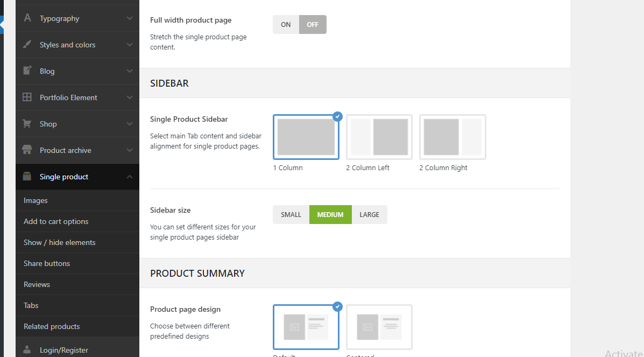Image resolution: width=644 pixels, height=357 pixels.
Task: Click the Blog pencil-note icon
Action: pos(27,71)
